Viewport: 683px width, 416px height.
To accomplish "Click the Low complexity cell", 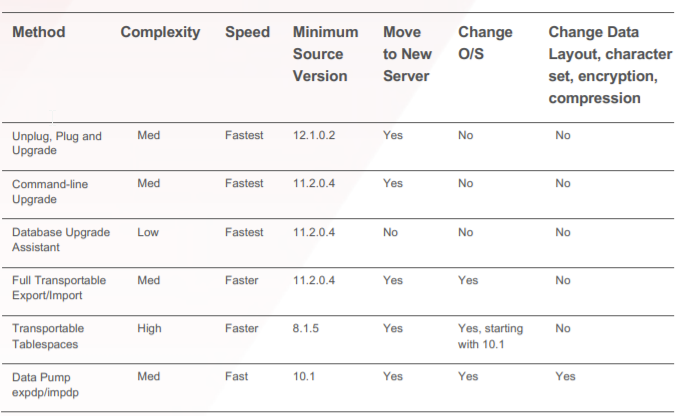I will (x=147, y=232).
